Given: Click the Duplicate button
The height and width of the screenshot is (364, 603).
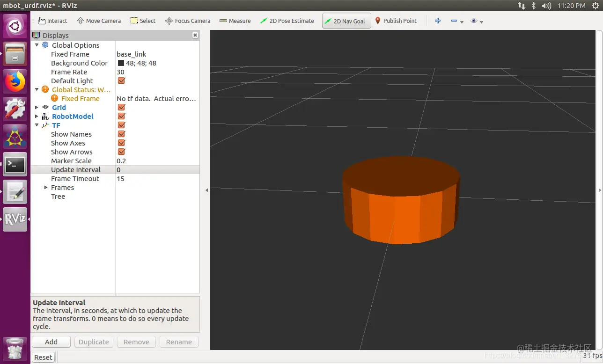Looking at the screenshot, I should [x=94, y=342].
